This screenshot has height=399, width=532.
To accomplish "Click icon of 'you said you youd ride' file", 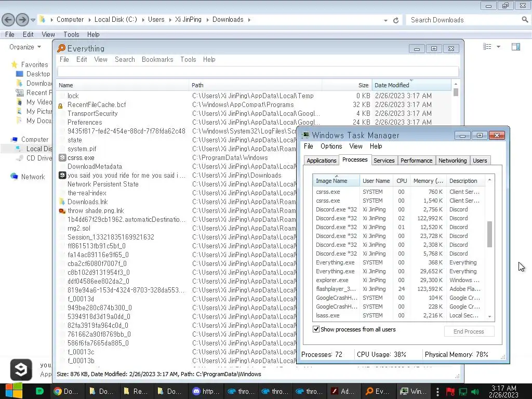I will (62, 176).
